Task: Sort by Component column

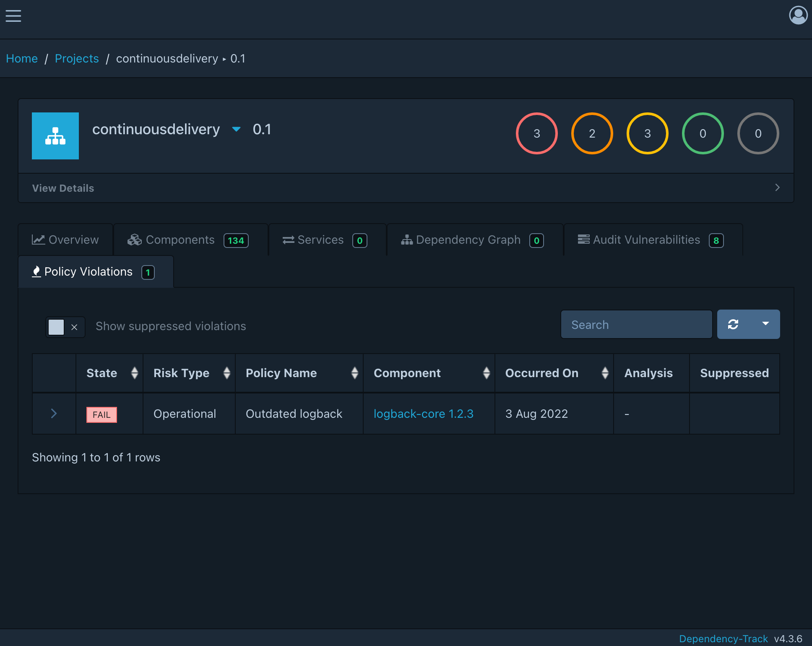Action: (x=429, y=373)
